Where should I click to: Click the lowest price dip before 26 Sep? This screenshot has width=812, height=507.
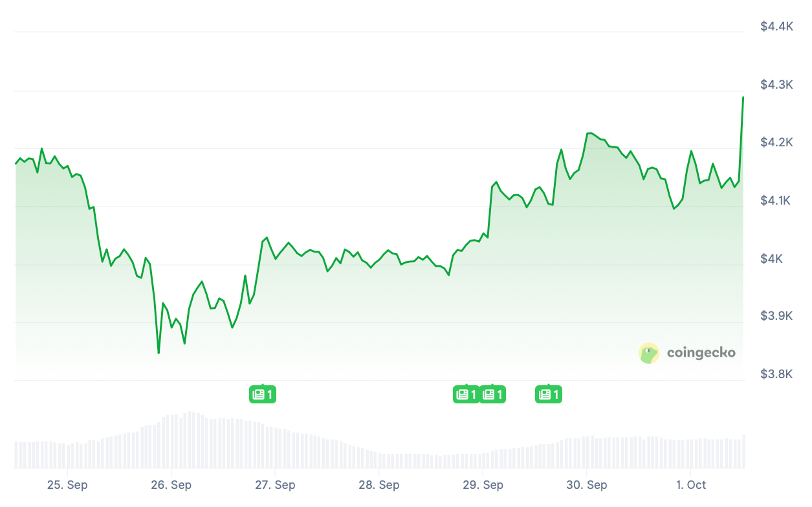(x=159, y=353)
